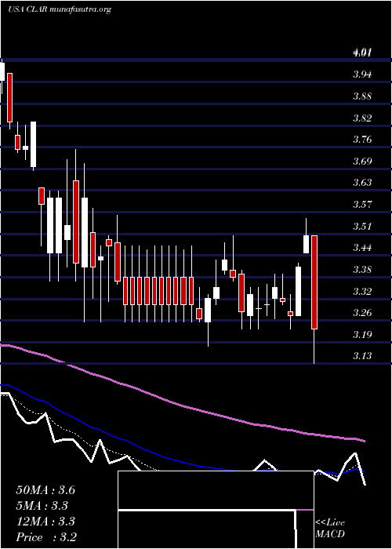Click the 3.19 price axis label
Image resolution: width=392 pixels, height=549 pixels.
coord(362,334)
